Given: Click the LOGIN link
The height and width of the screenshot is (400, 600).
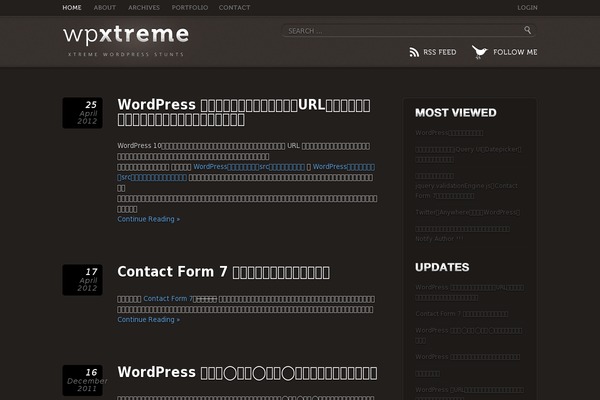Looking at the screenshot, I should pyautogui.click(x=527, y=8).
